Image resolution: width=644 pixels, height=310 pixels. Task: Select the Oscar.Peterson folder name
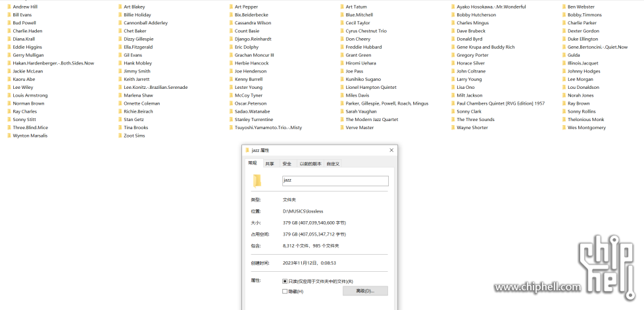(251, 103)
